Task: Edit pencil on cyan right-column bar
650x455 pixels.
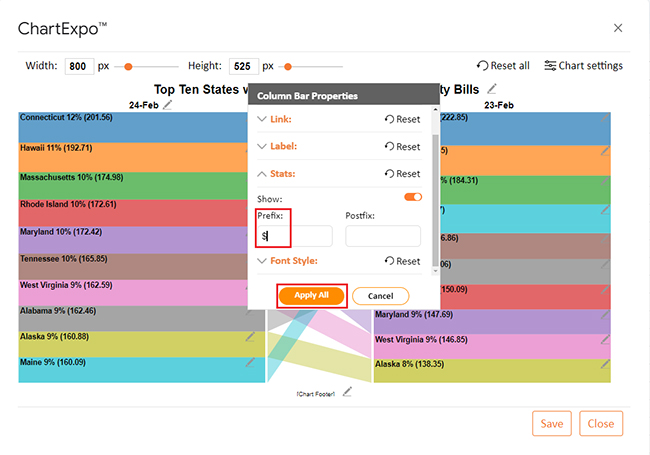Action: point(605,210)
